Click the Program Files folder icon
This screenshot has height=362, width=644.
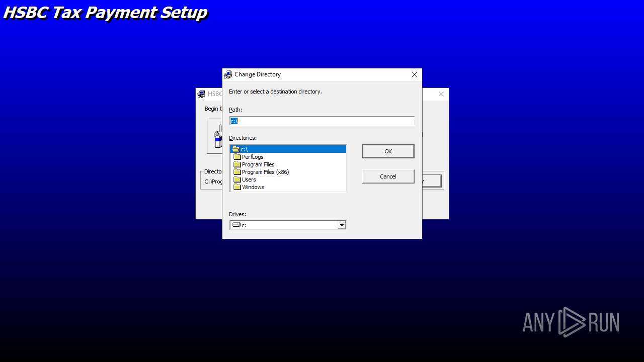coord(237,164)
